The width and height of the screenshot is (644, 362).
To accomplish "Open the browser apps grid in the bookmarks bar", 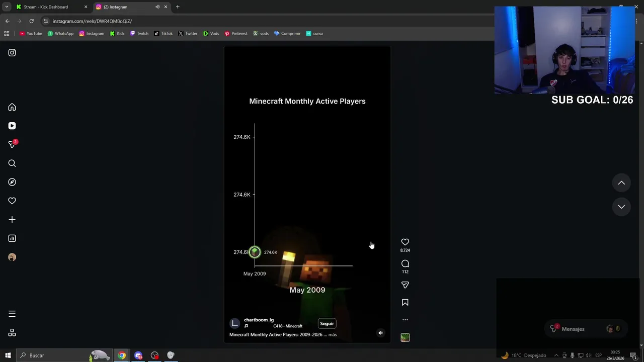I will (x=7, y=34).
